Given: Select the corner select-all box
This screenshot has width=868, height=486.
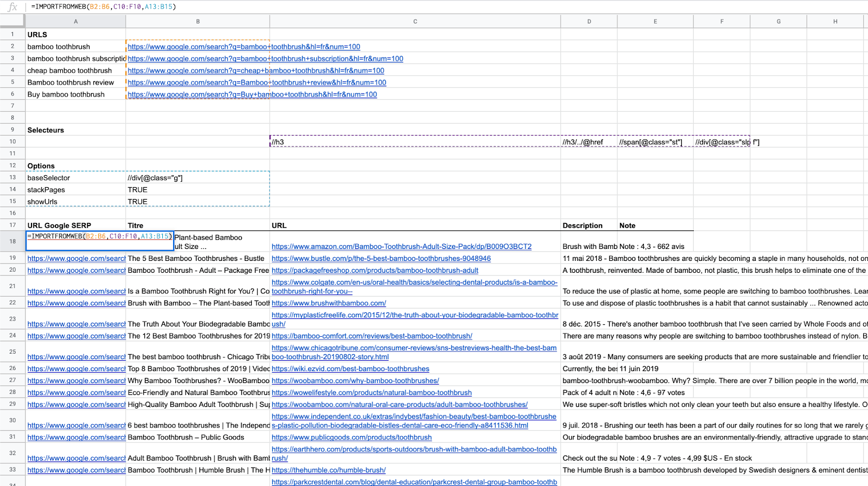Looking at the screenshot, I should pos(12,21).
